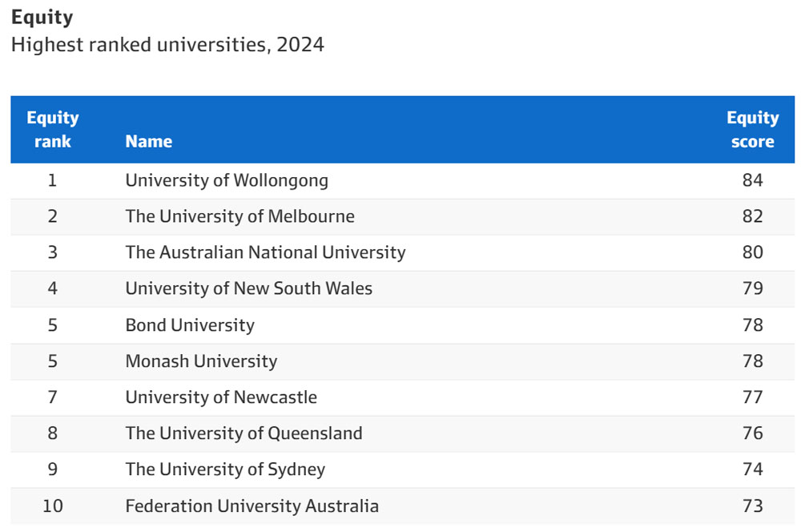Viewport: 801px width, 532px height.
Task: Click Monash University name
Action: click(201, 361)
